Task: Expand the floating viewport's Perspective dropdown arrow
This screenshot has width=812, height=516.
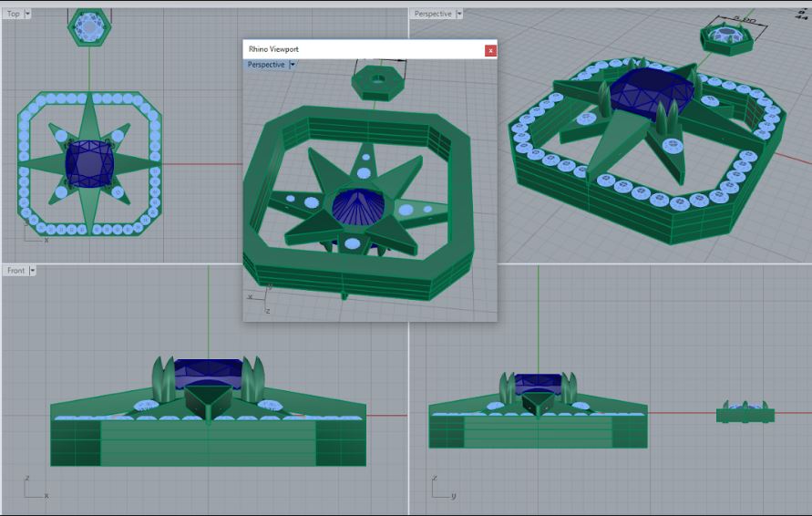Action: pyautogui.click(x=292, y=65)
